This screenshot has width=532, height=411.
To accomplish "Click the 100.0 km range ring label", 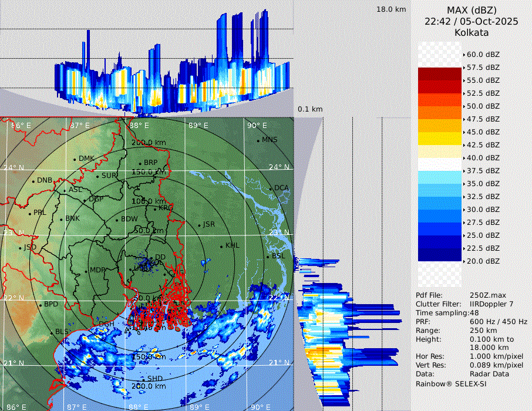I will (146, 201).
